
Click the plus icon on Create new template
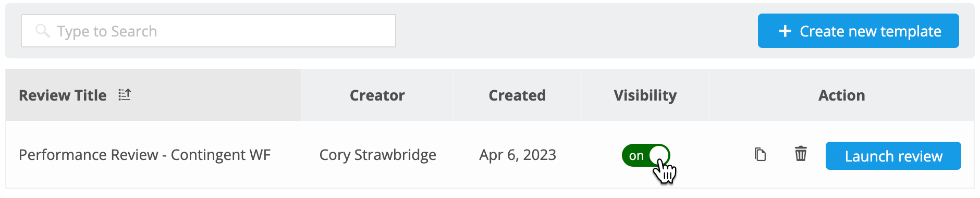click(785, 31)
